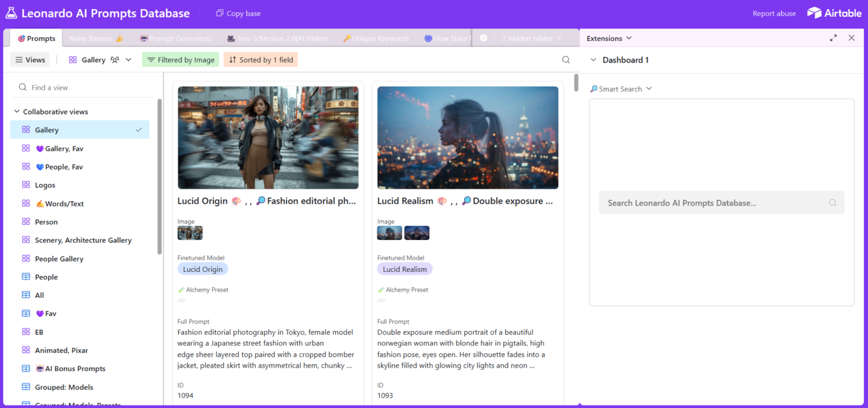Click the Leonardo AI base flask icon
Screen dimensions: 868x408
pos(11,13)
